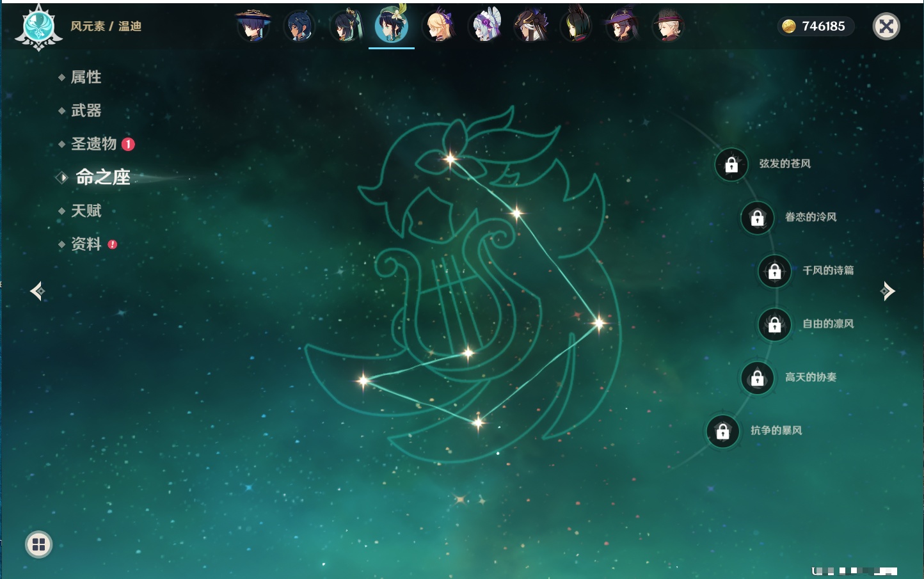Open the grid menu button bottom-left
Viewport: 924px width, 579px height.
38,544
